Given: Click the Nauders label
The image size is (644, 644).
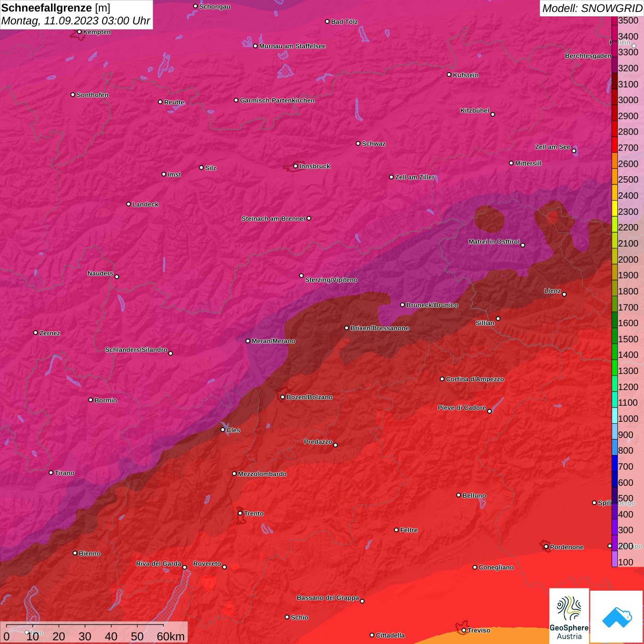Looking at the screenshot, I should click(x=100, y=273).
